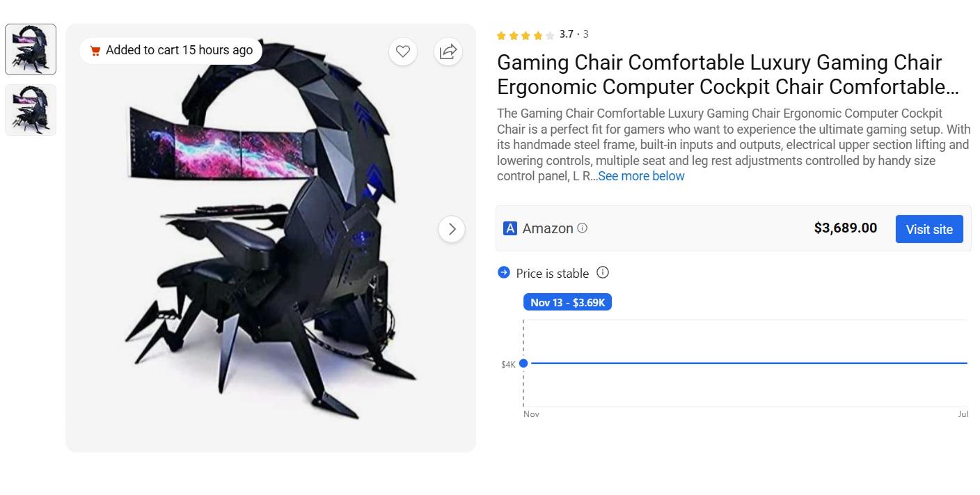This screenshot has width=980, height=495.
Task: Open the info icon beside 'Price is stable'
Action: pyautogui.click(x=603, y=273)
